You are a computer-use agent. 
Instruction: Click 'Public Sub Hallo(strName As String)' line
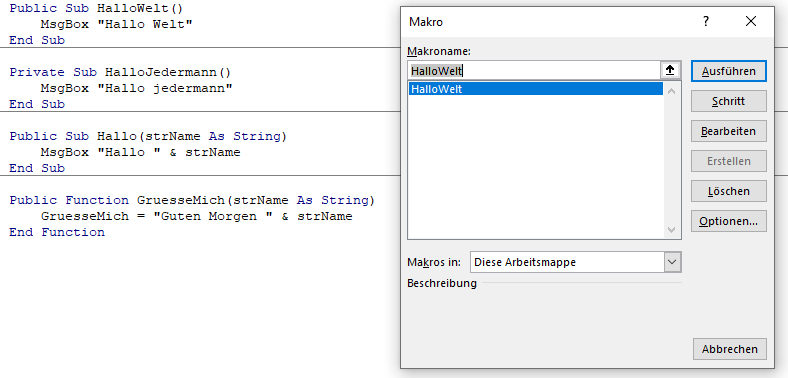[148, 136]
